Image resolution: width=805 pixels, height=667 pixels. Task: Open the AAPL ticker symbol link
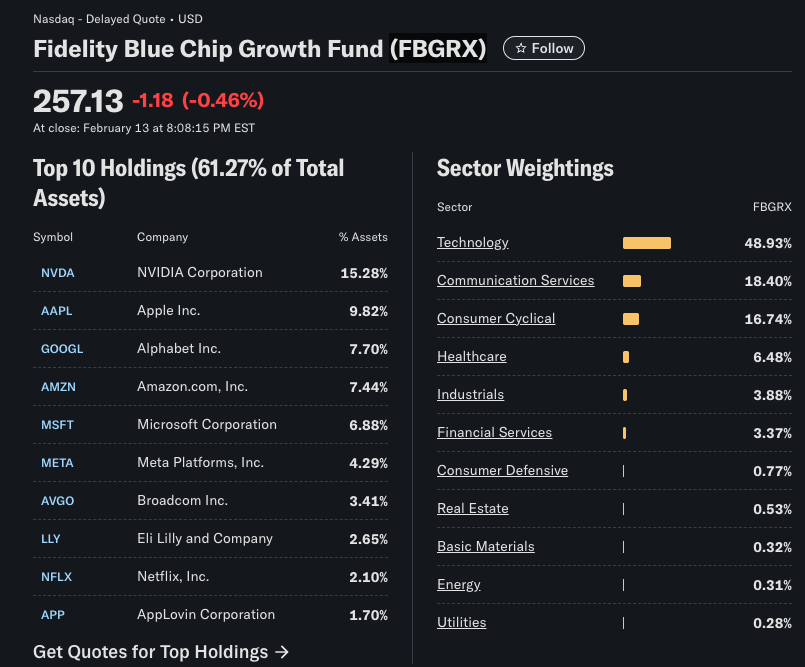(56, 311)
